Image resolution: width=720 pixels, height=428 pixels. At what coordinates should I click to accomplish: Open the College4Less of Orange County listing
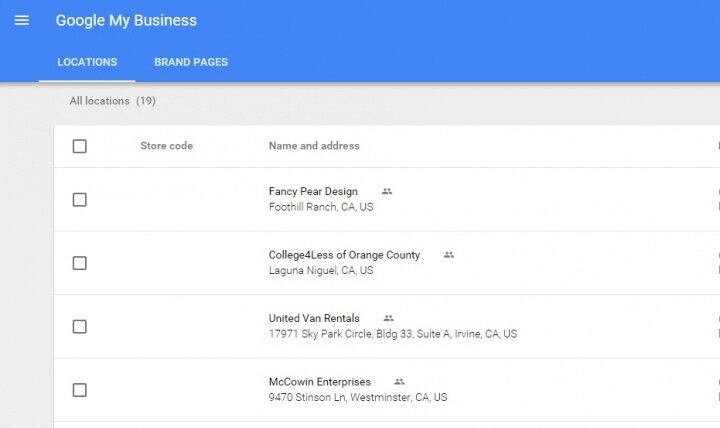click(344, 255)
